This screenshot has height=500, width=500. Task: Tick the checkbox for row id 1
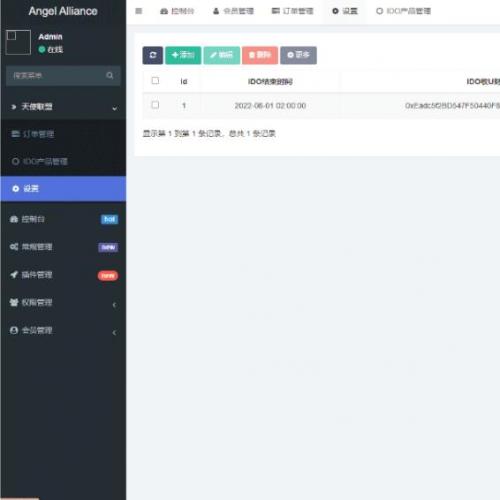pyautogui.click(x=155, y=105)
